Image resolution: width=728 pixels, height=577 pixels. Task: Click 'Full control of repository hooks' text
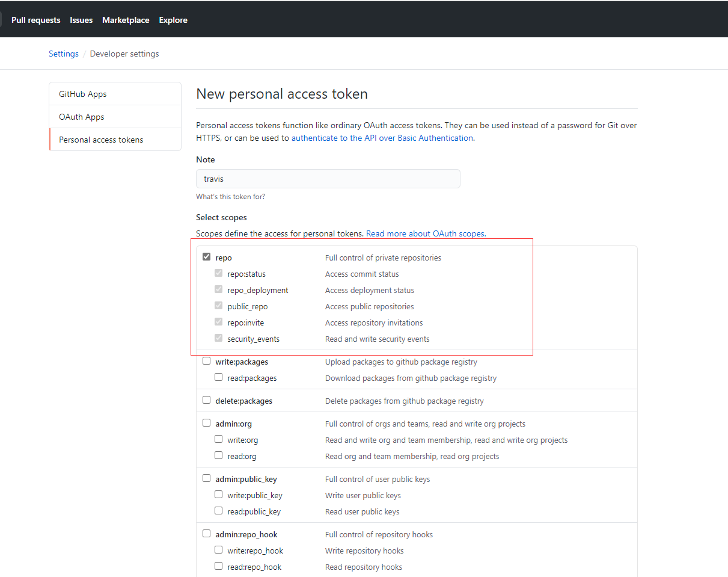tap(379, 534)
